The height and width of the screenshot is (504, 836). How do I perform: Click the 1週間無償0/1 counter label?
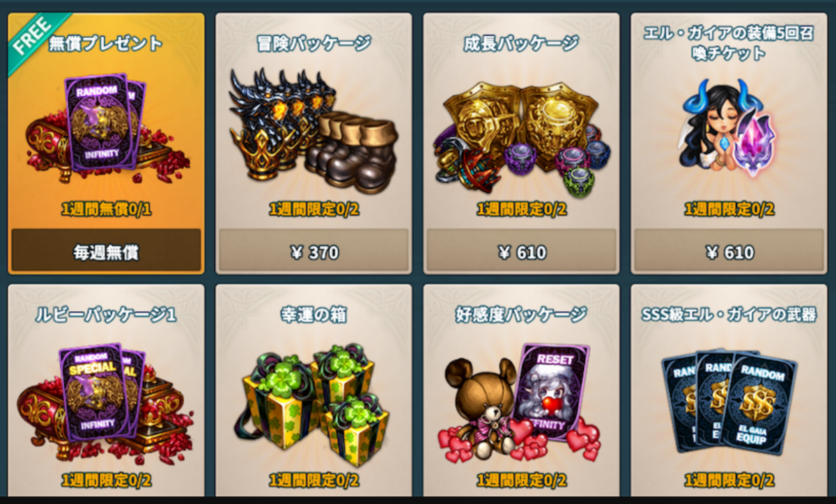click(106, 209)
